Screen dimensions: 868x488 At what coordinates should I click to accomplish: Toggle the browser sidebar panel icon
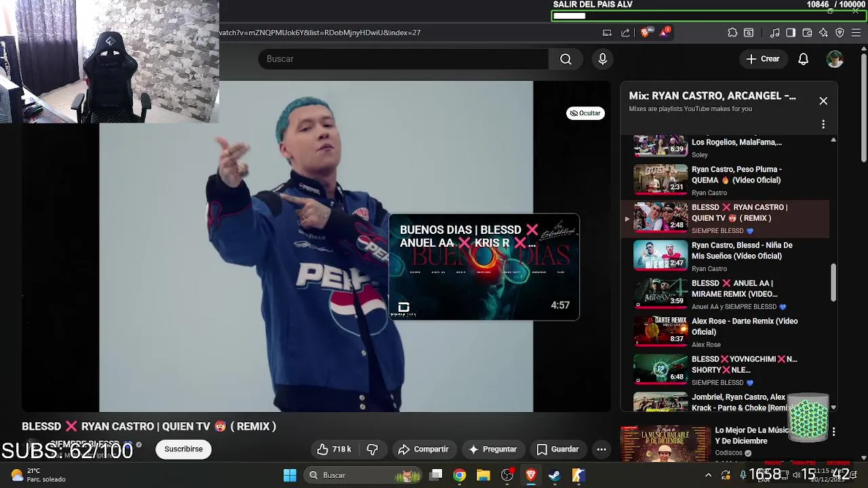coord(791,33)
